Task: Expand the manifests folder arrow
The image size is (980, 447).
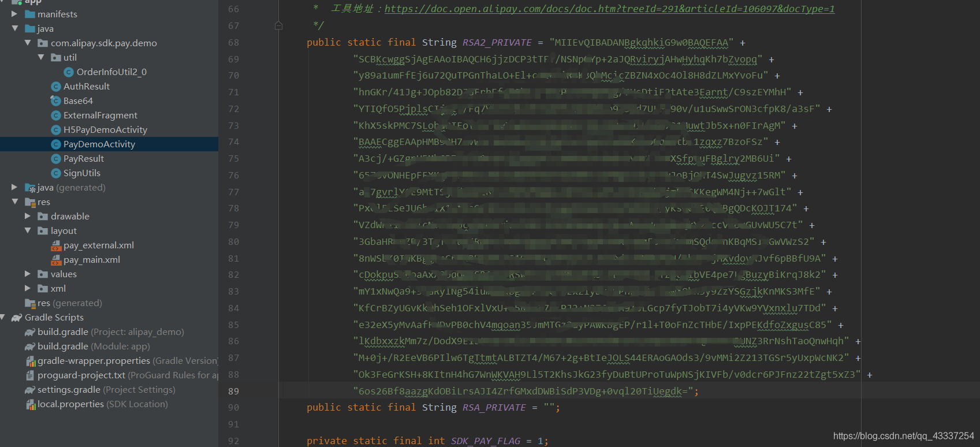Action: (x=14, y=14)
